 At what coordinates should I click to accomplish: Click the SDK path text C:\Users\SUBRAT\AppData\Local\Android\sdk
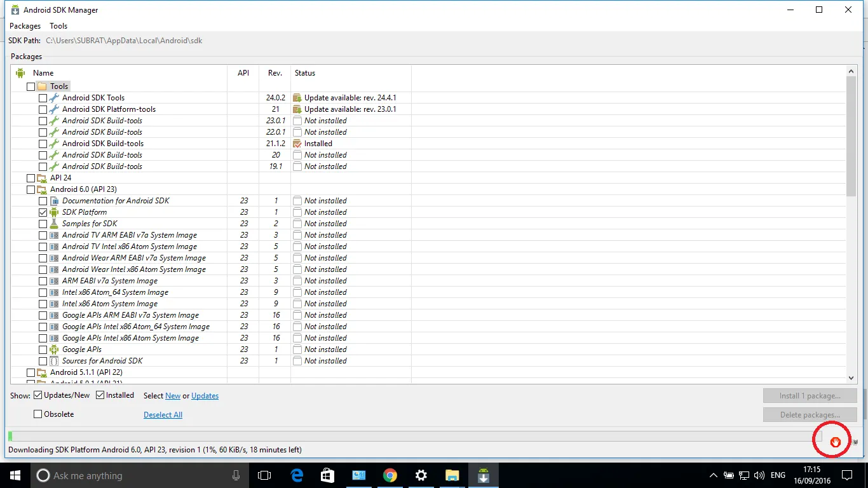124,41
